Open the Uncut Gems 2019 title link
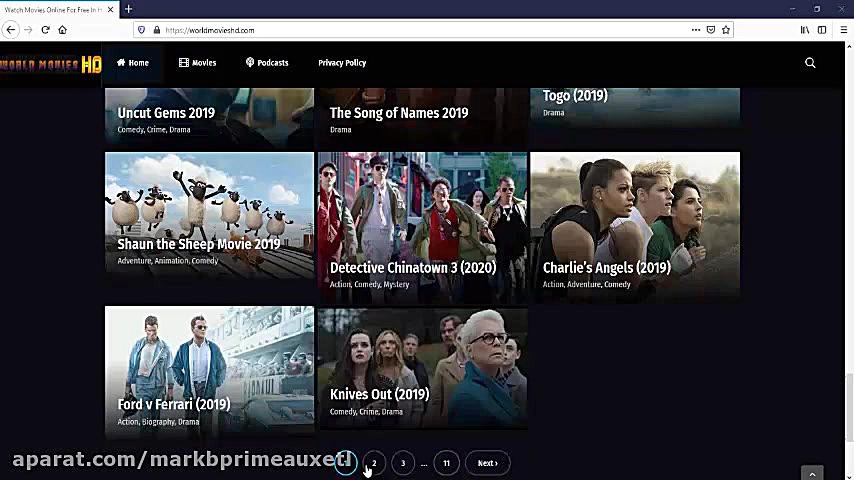The image size is (854, 480). (166, 113)
